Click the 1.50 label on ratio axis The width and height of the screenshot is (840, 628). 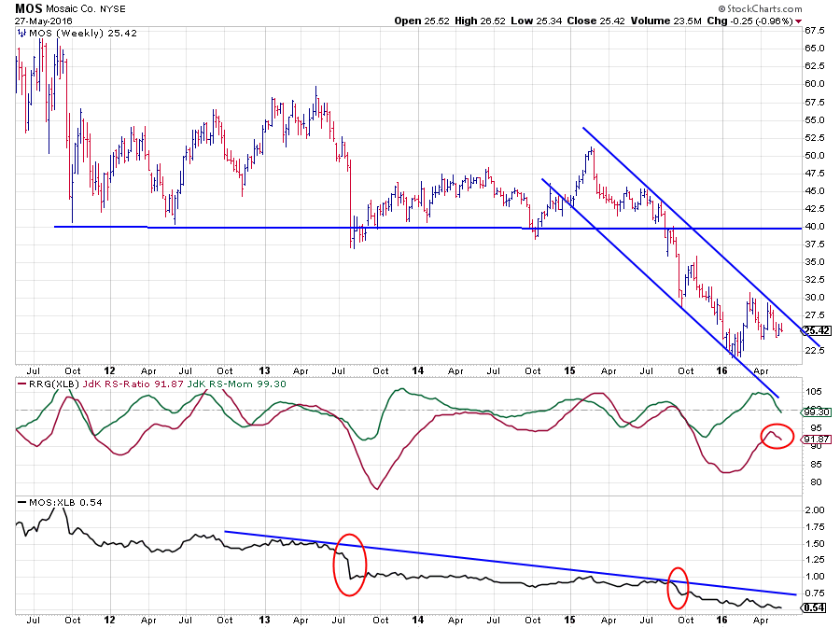(814, 544)
